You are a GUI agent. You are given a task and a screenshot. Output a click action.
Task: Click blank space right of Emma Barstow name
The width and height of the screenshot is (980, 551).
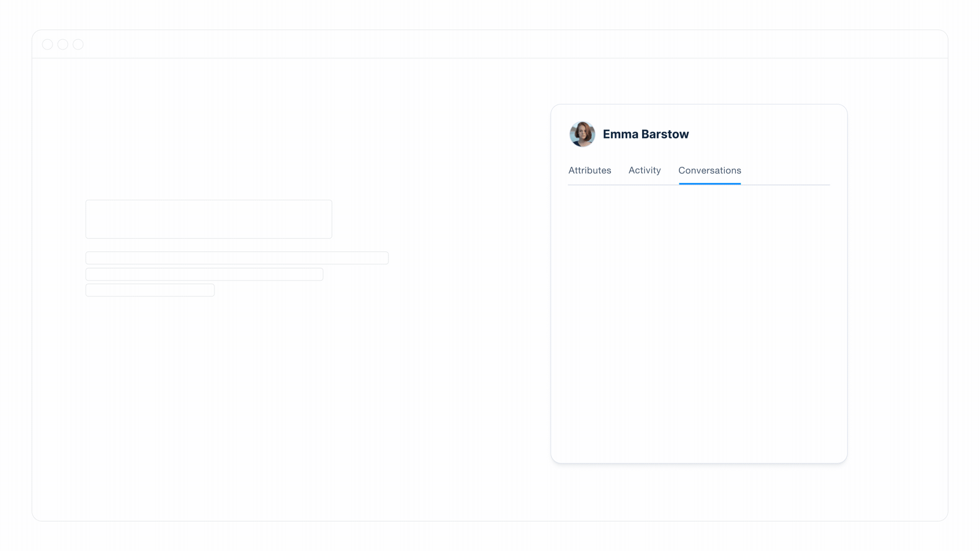[x=766, y=134]
